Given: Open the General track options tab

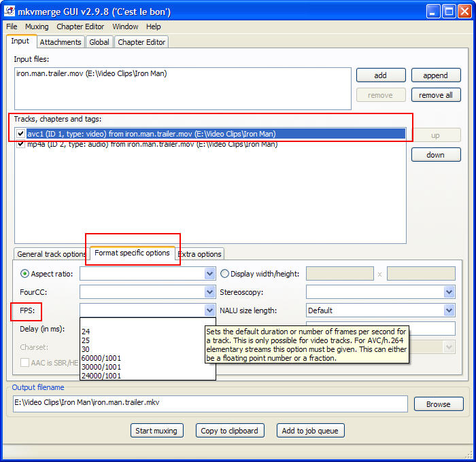Looking at the screenshot, I should click(51, 254).
